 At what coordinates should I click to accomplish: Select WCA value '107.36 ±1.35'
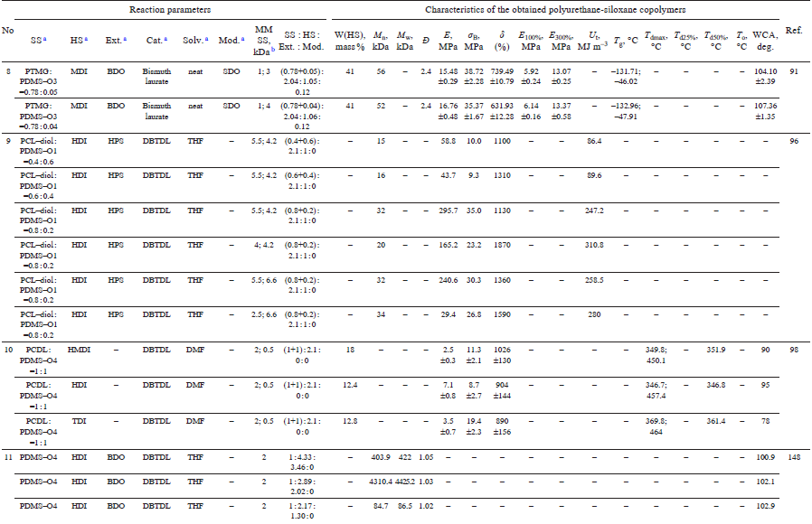coord(765,111)
